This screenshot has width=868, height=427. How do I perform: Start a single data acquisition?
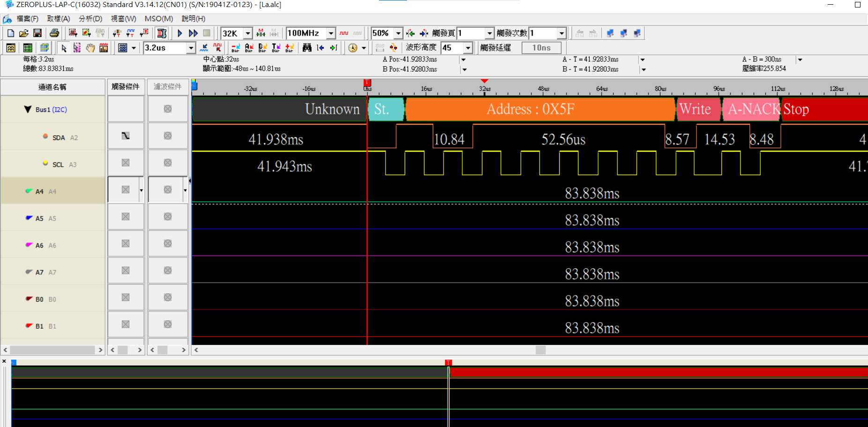[180, 33]
